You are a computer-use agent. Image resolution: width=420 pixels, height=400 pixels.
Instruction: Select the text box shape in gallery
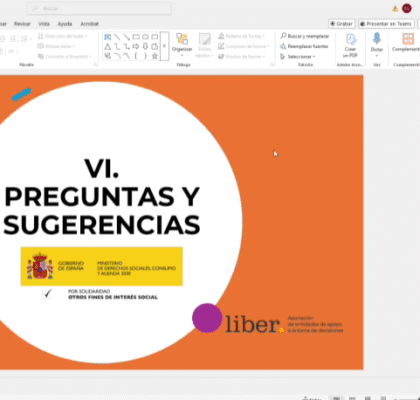(x=108, y=37)
